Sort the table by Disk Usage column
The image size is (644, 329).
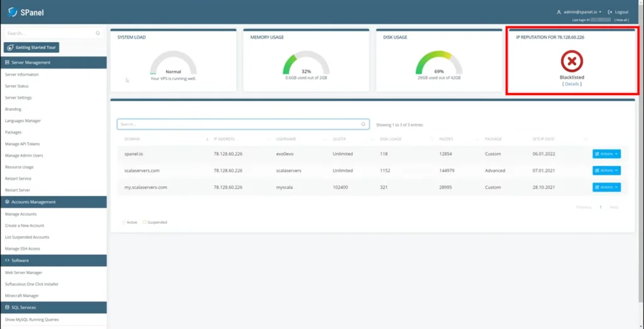click(x=391, y=139)
